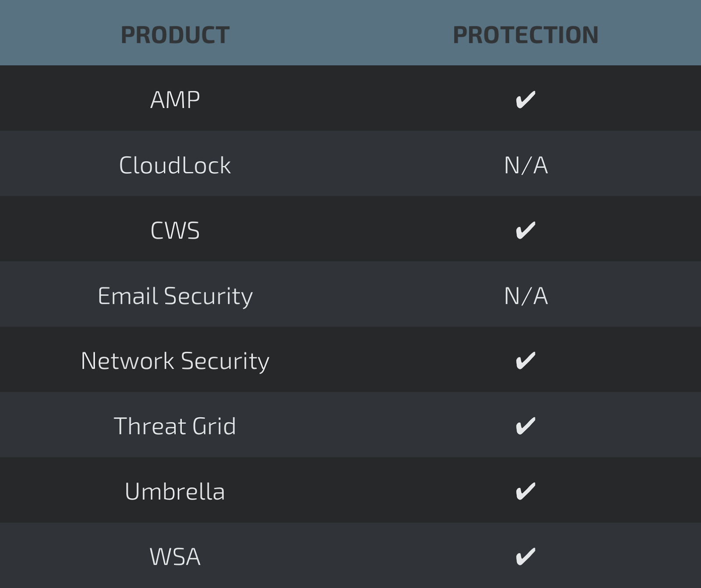Click the WSA product name
The width and height of the screenshot is (701, 588).
click(x=175, y=557)
